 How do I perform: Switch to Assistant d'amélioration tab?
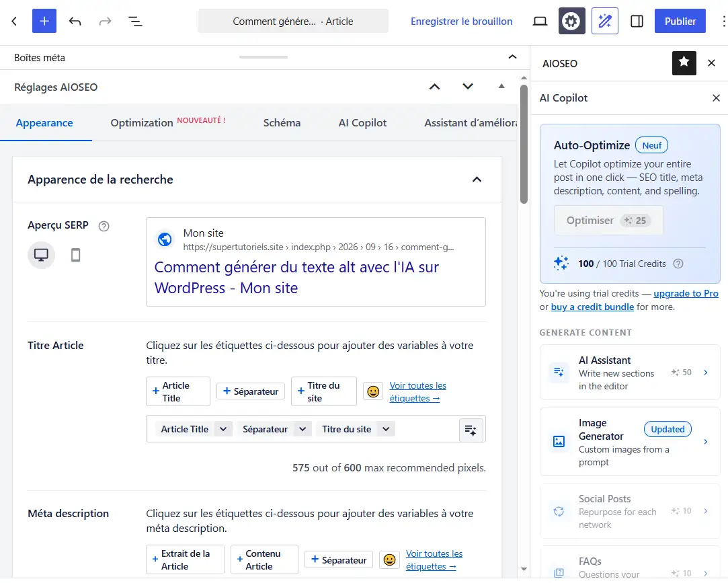point(471,122)
